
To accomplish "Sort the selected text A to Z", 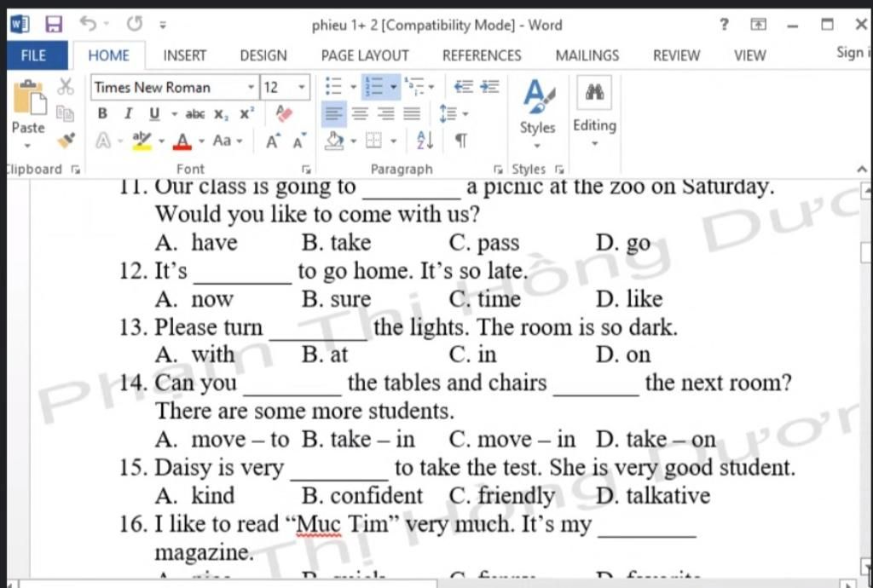I will 425,141.
